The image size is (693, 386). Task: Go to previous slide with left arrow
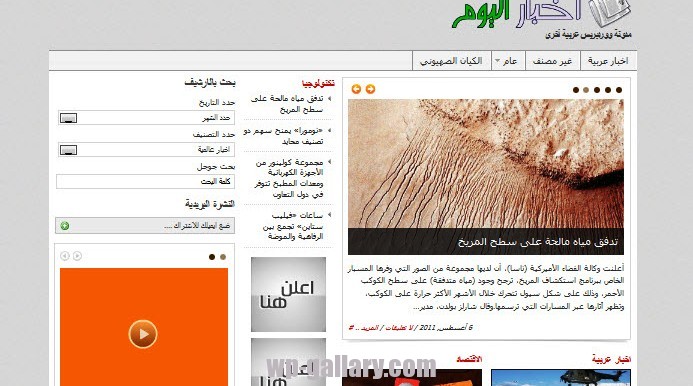356,89
